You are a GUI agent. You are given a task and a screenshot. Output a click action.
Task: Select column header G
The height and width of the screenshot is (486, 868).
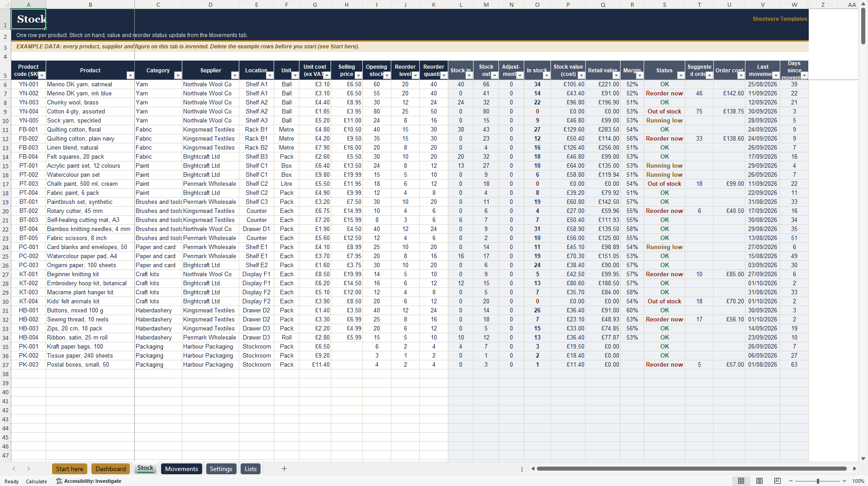pos(315,5)
